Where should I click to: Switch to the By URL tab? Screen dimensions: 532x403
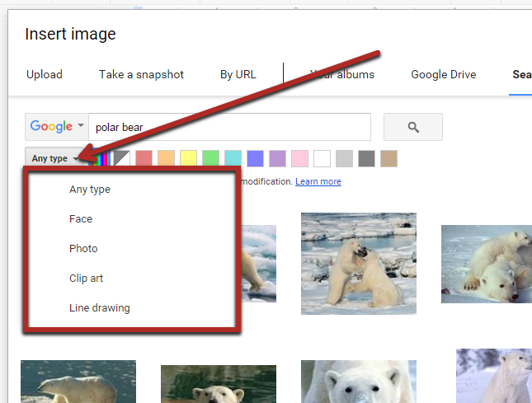tap(238, 74)
